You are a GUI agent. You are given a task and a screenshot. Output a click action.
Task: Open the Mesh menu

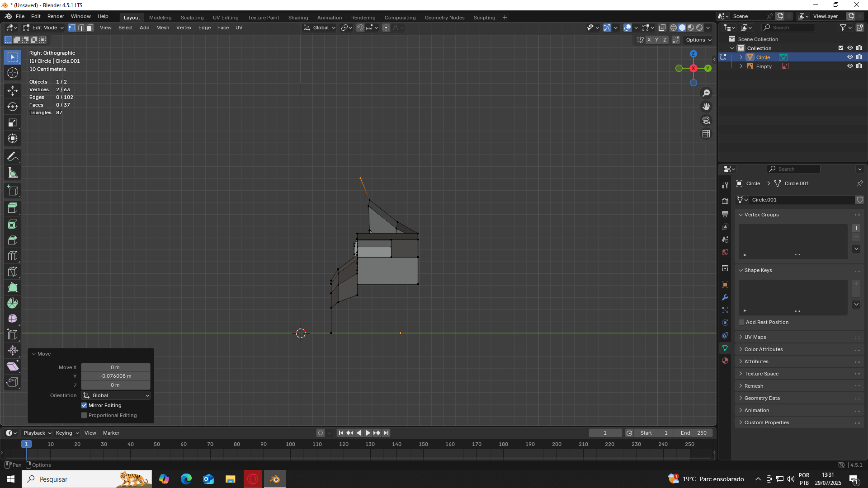click(162, 28)
